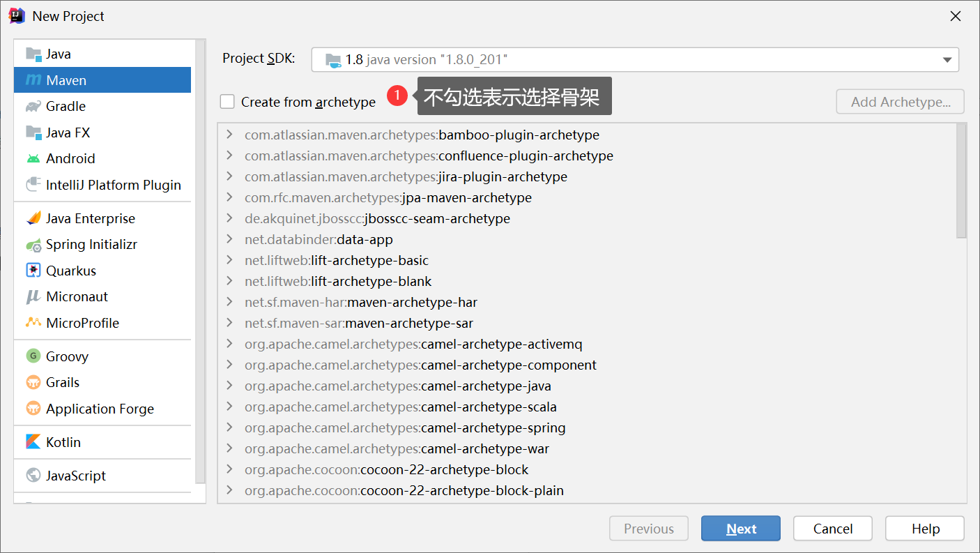Expand camel-archetype-activemq chevron
This screenshot has width=980, height=553.
pos(230,344)
